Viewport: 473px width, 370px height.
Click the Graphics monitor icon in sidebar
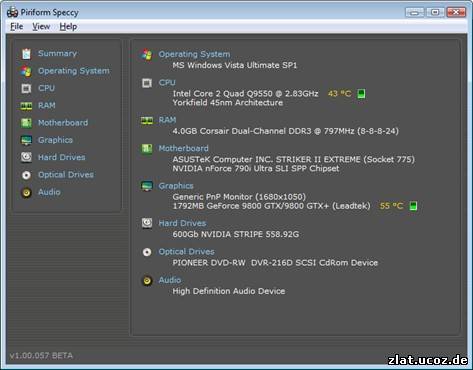coord(26,140)
